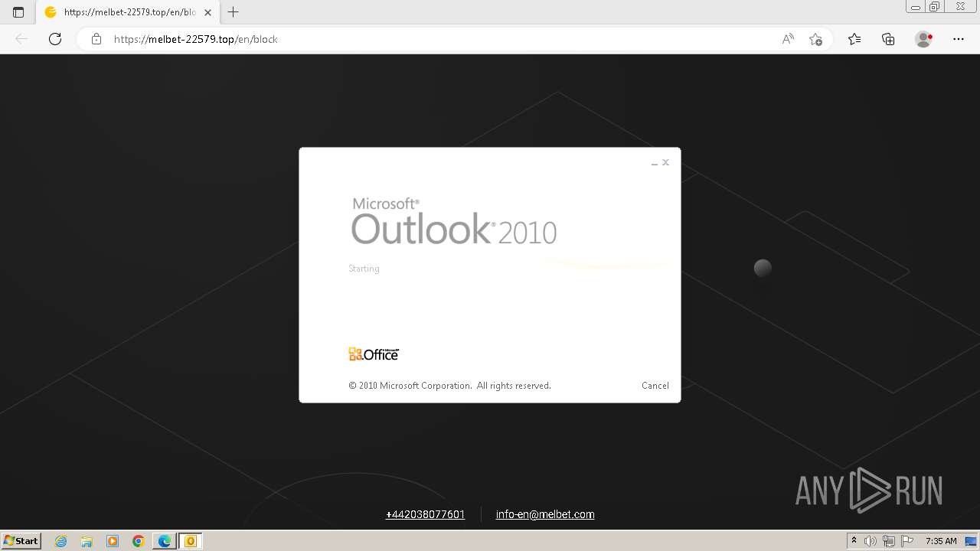Go back in the Edge browser
The width and height of the screenshot is (980, 551).
21,39
